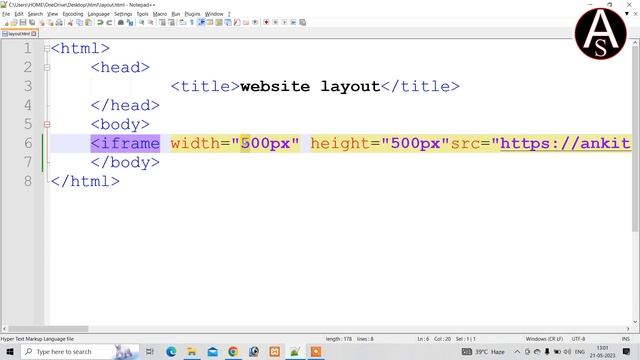The height and width of the screenshot is (360, 640).
Task: Click the taskbar search box
Action: 80,351
